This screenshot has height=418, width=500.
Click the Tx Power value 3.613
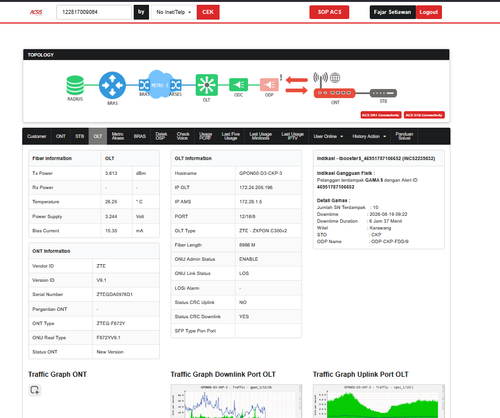[x=111, y=173]
